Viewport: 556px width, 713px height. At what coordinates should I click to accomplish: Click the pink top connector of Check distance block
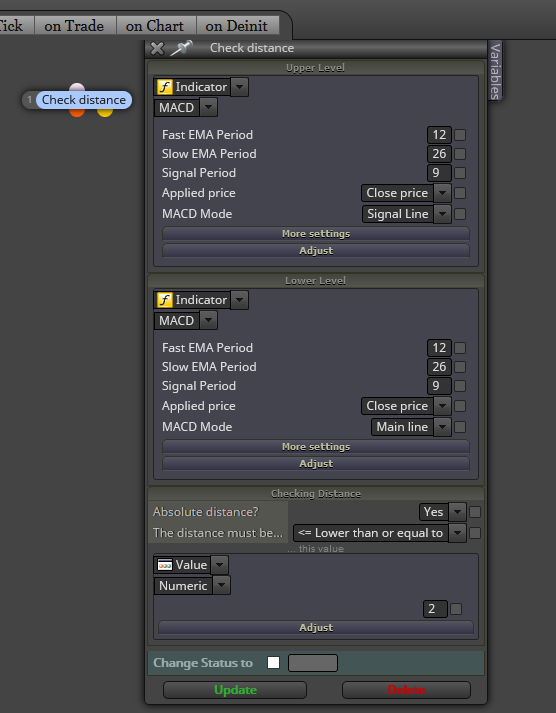[x=77, y=88]
